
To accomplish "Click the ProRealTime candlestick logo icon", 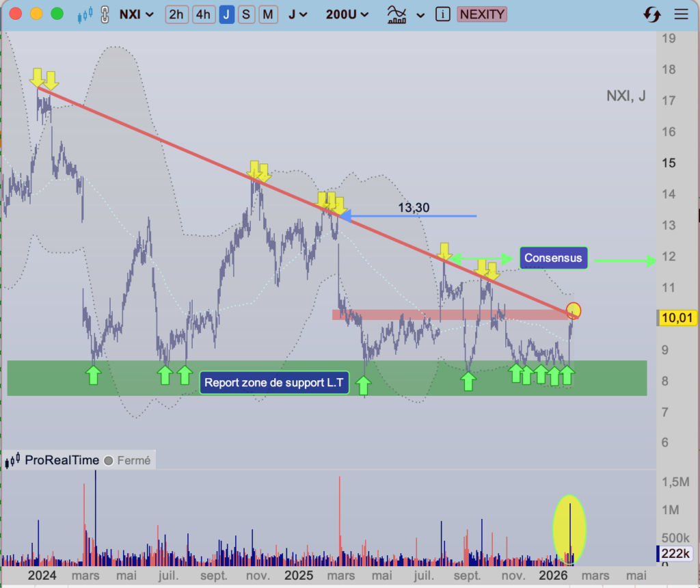I will pyautogui.click(x=12, y=460).
